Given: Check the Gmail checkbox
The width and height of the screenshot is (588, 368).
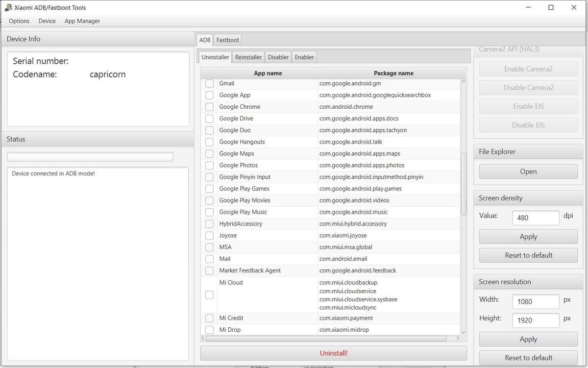Looking at the screenshot, I should tap(209, 84).
